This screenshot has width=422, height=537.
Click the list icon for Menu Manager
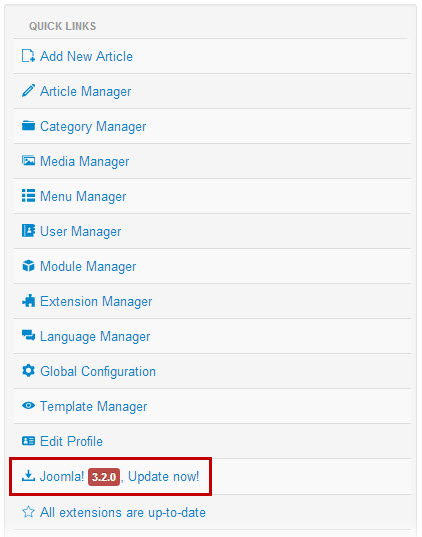(28, 196)
